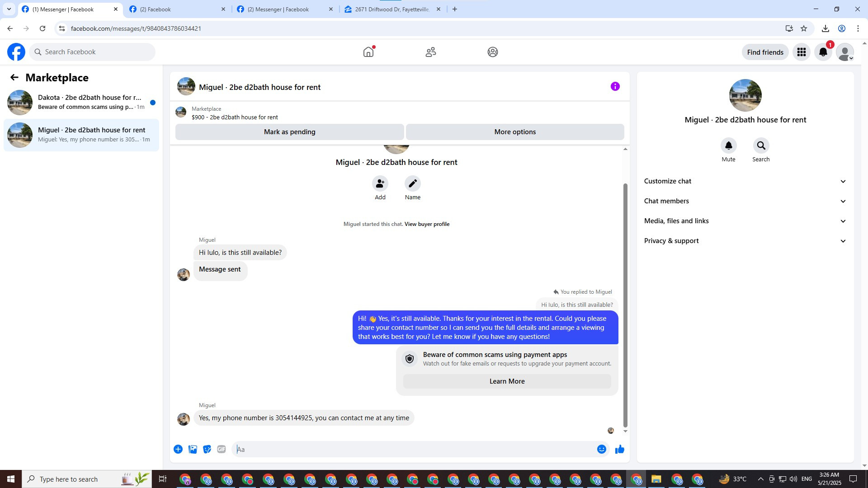The image size is (868, 488).
Task: Open Chrome three-dot menu
Action: [x=858, y=28]
